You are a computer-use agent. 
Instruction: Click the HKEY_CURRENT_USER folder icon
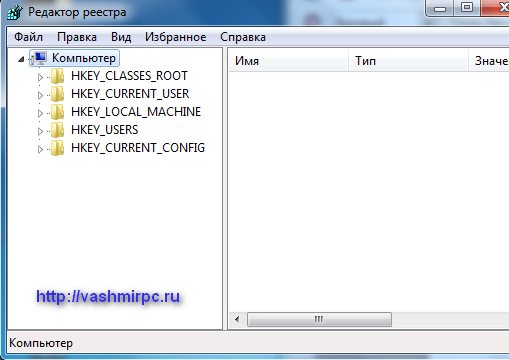tap(58, 94)
